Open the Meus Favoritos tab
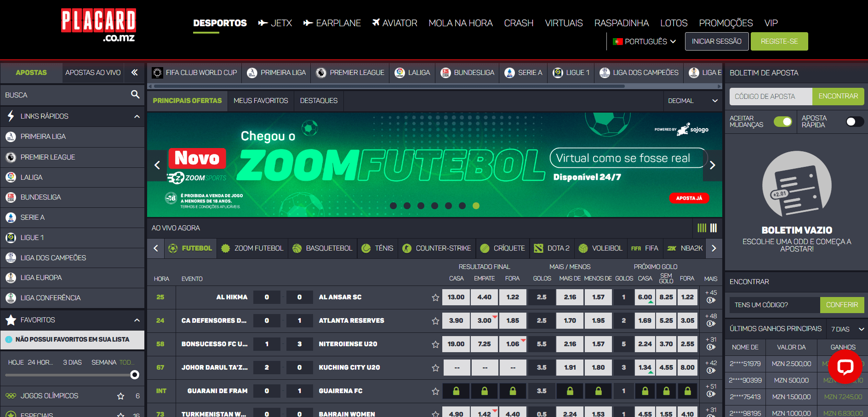This screenshot has height=417, width=868. tap(261, 101)
